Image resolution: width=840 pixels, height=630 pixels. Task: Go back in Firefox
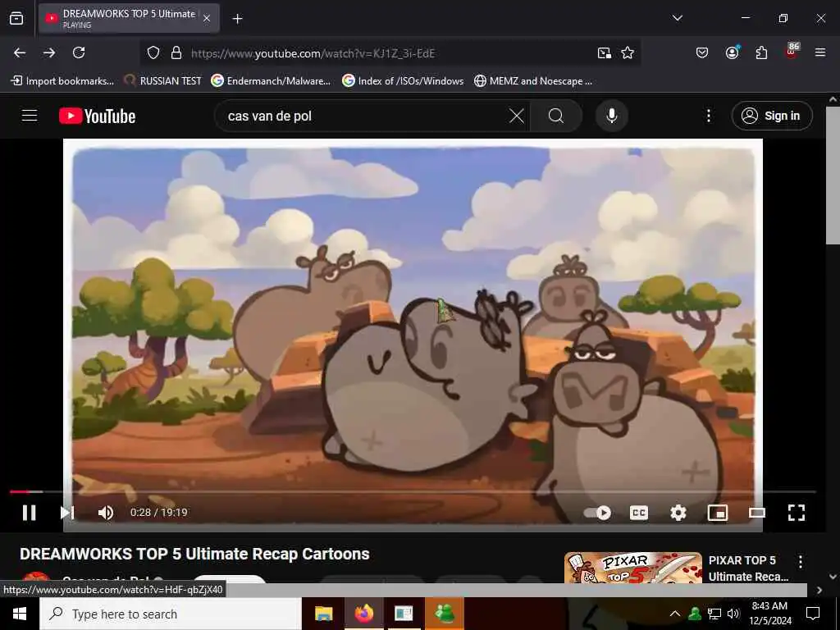(20, 52)
